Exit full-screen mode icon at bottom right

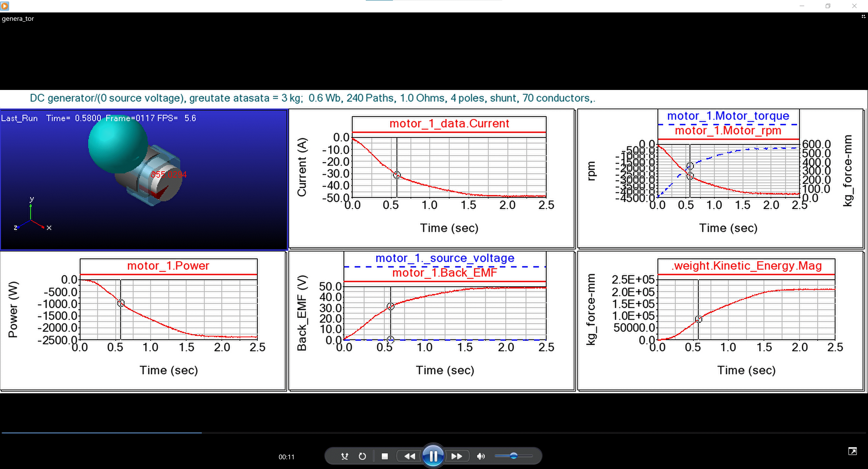point(852,451)
